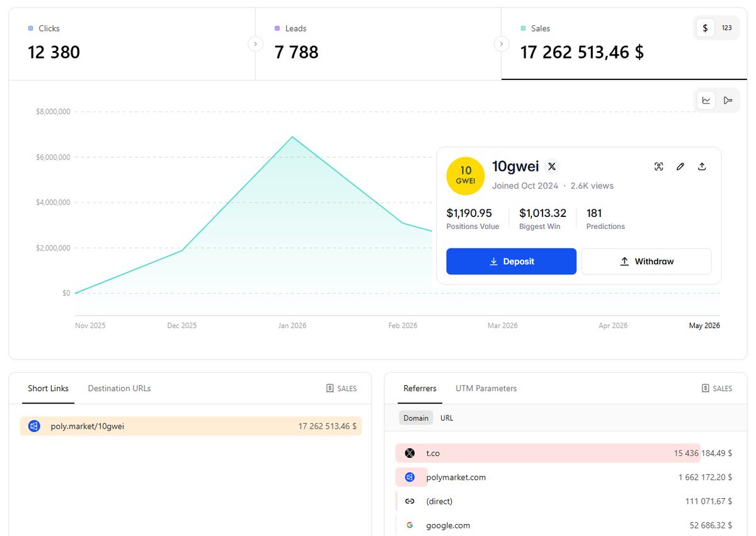
Task: Open the Clicks metric tab
Action: (132, 44)
